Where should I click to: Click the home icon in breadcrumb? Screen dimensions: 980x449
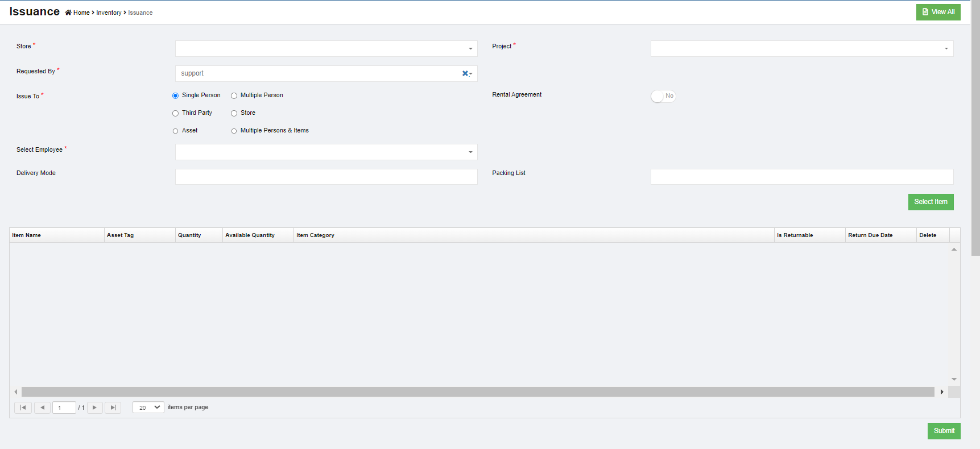(68, 13)
